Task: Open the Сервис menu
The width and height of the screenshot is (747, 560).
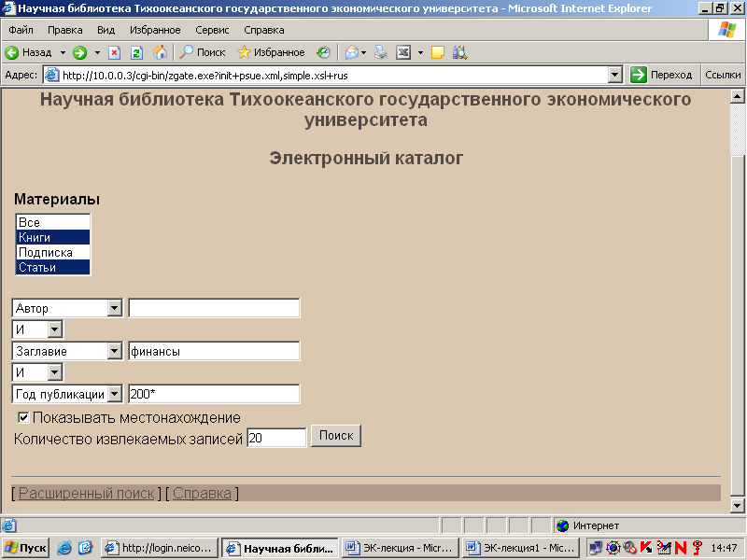Action: [212, 30]
